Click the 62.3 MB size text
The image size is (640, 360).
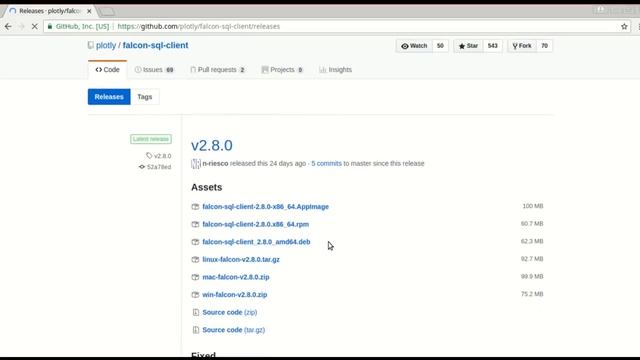[532, 241]
